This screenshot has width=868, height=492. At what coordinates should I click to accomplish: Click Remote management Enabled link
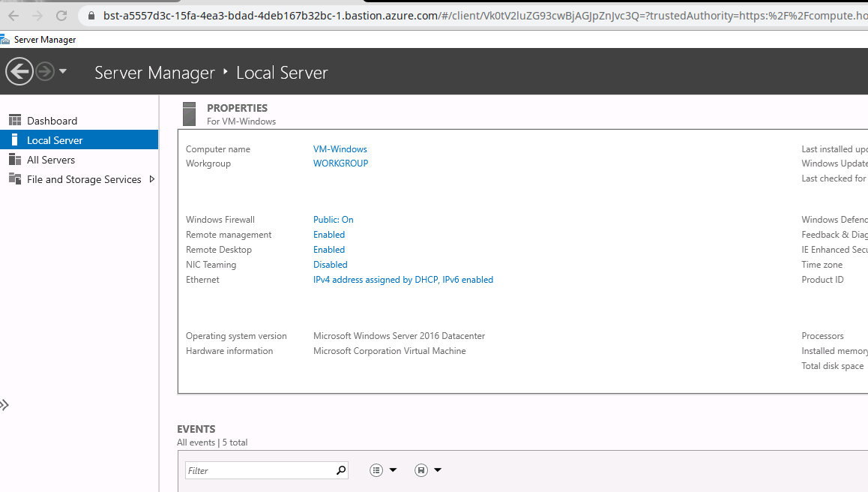tap(329, 235)
